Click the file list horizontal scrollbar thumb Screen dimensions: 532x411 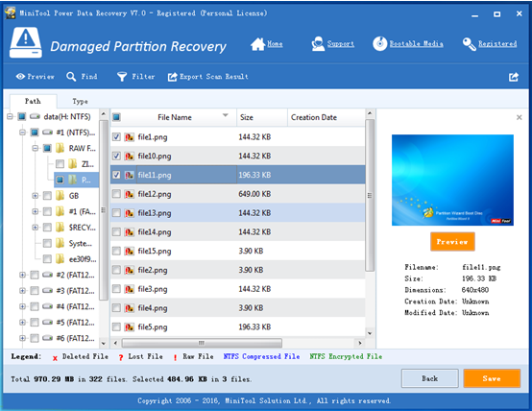[x=202, y=343]
